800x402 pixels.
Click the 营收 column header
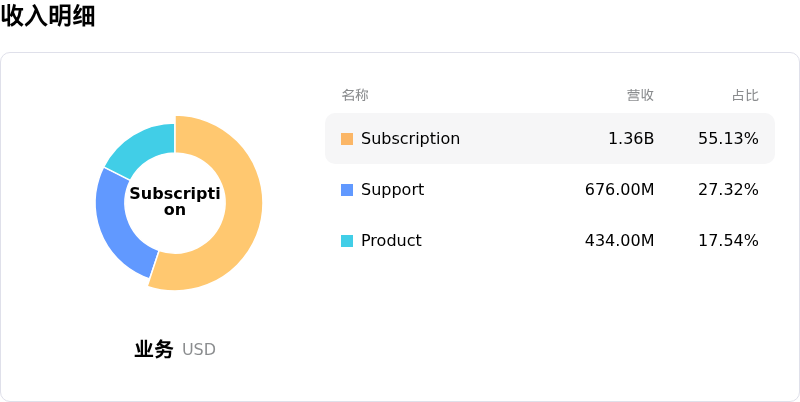click(x=640, y=95)
